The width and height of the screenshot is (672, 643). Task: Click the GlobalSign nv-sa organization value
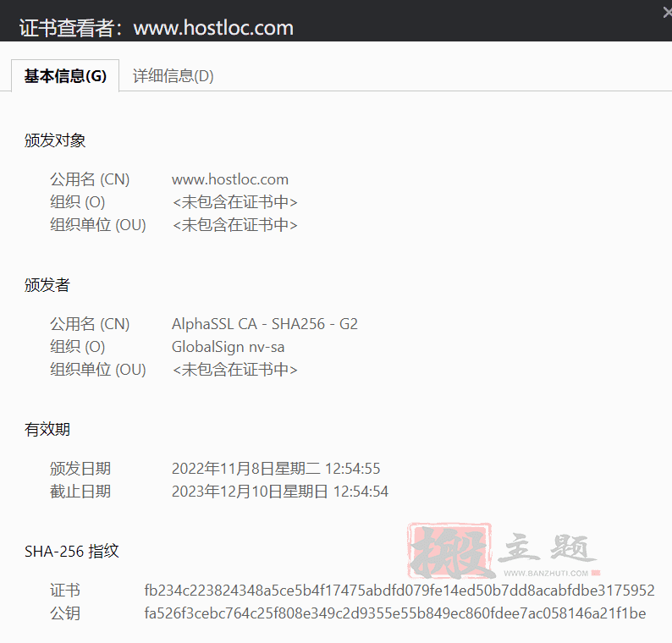point(228,347)
